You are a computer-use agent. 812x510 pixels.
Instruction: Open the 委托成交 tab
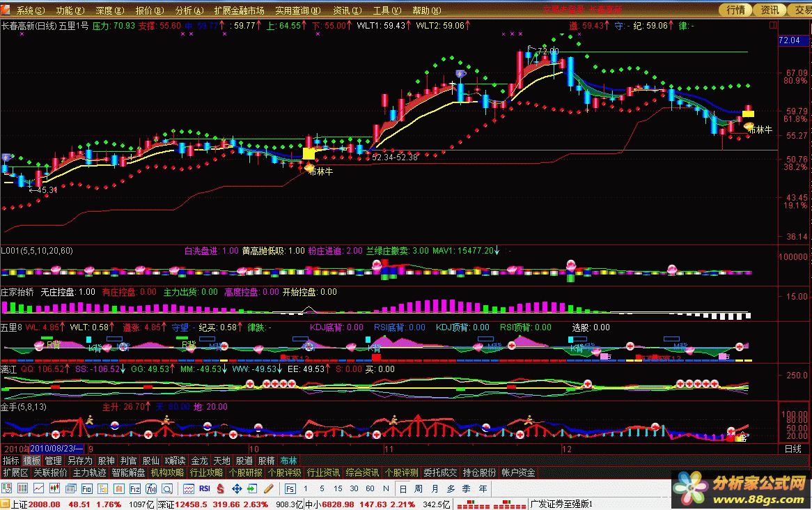[440, 472]
